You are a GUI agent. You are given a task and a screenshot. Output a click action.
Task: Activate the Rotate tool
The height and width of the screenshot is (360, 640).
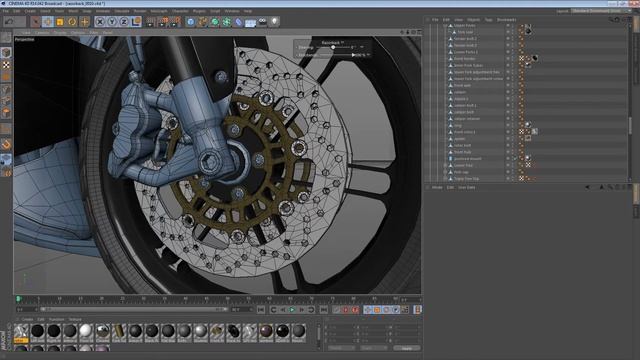(72, 21)
